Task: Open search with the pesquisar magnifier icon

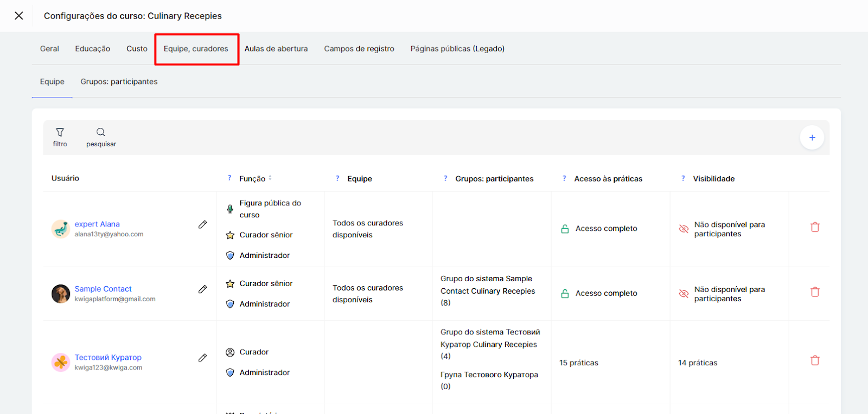Action: pos(101,132)
